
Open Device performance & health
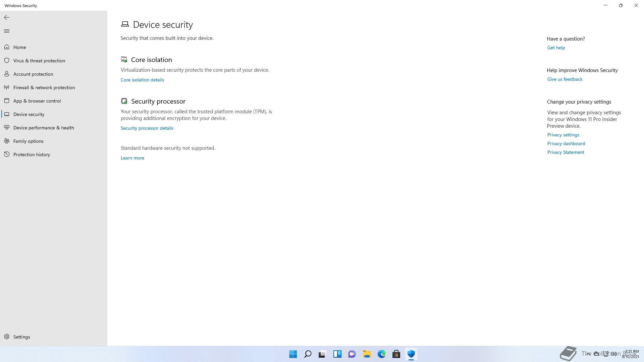(x=54, y=128)
